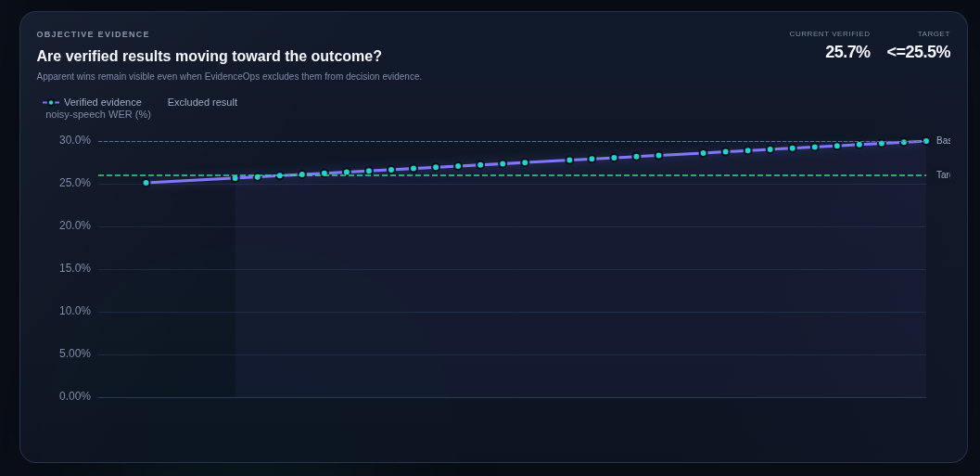980x476 pixels.
Task: Click the second data point from the left
Action: 235,178
